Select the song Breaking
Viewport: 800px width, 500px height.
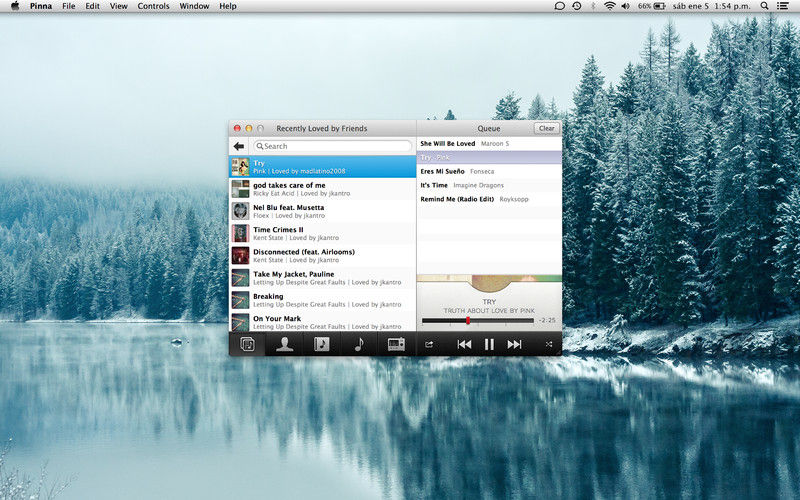(322, 300)
